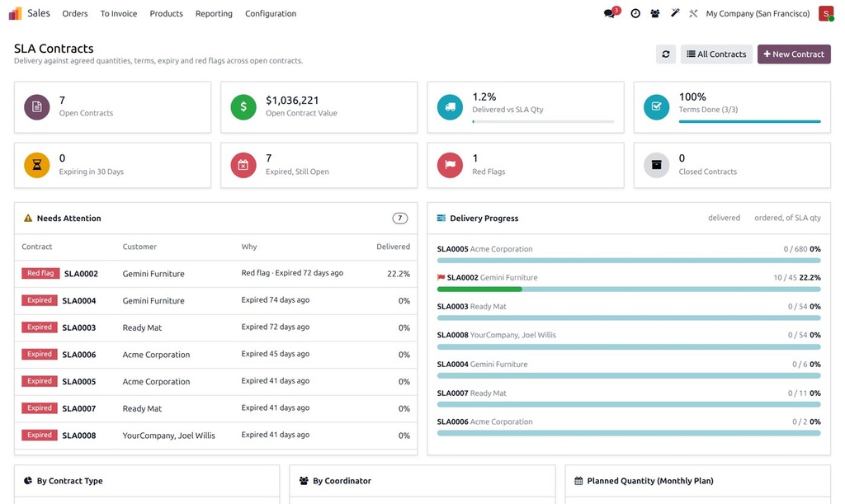Click the Expired, Still Open calendar icon
Screen dimensions: 845x504
coord(243,165)
